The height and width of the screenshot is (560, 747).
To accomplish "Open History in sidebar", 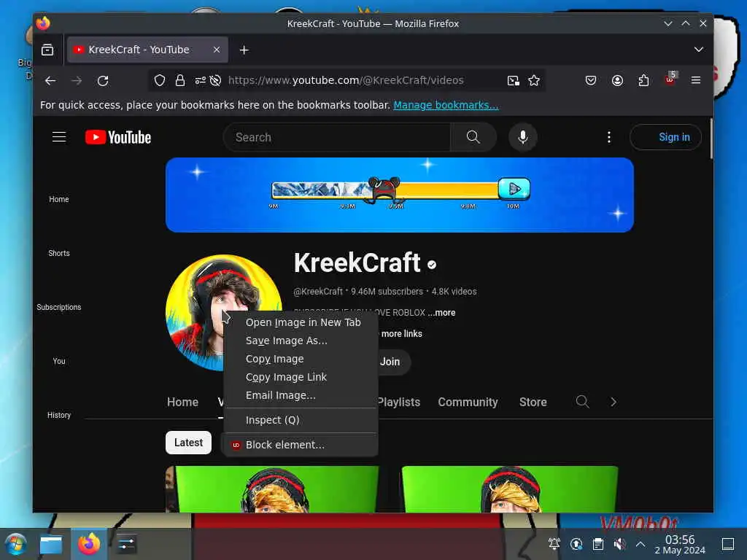I will tap(59, 415).
